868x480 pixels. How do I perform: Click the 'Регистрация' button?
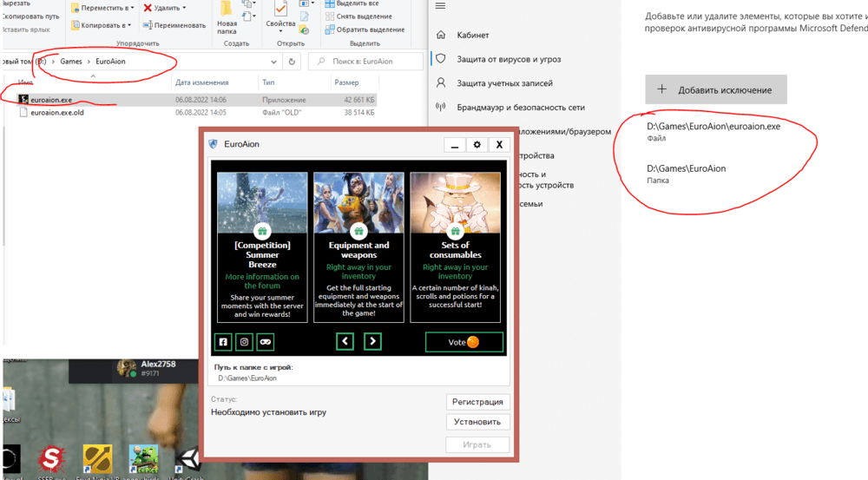477,402
